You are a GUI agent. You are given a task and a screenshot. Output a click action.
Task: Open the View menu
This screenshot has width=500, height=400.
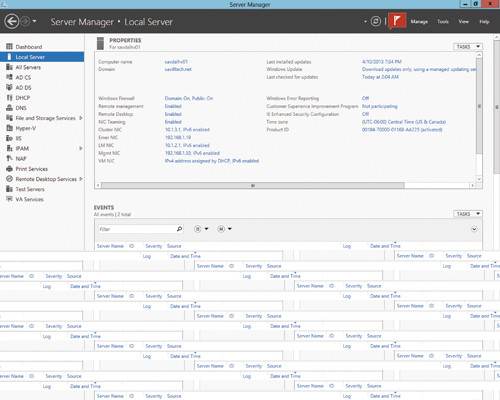pos(463,22)
